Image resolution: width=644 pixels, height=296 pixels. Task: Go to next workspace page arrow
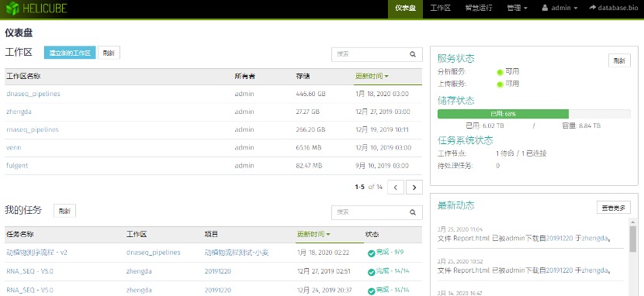[414, 187]
